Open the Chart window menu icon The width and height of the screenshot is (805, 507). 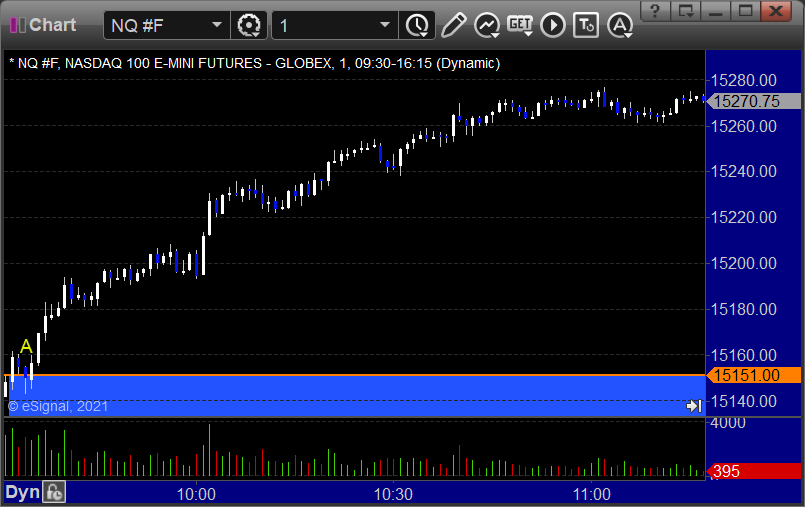[x=17, y=25]
